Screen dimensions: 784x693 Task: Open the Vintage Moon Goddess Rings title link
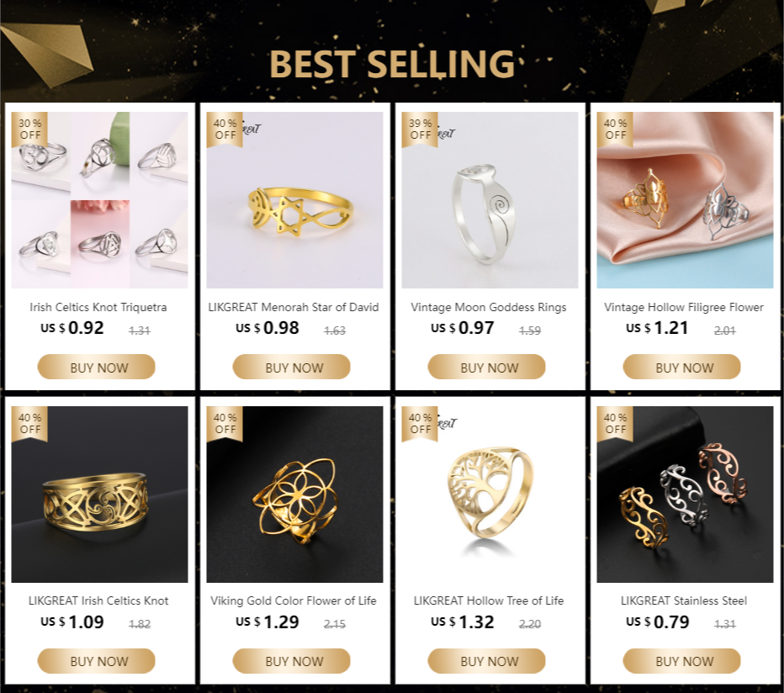click(489, 307)
